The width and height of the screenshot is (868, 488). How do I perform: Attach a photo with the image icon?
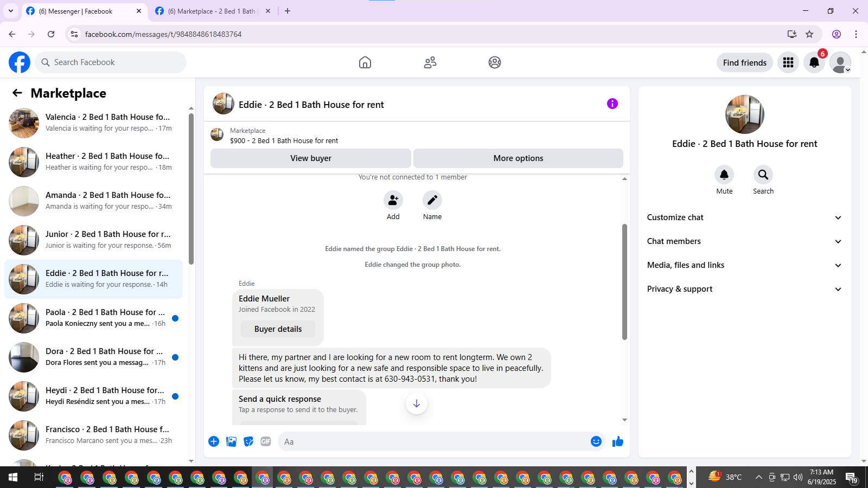tap(232, 441)
